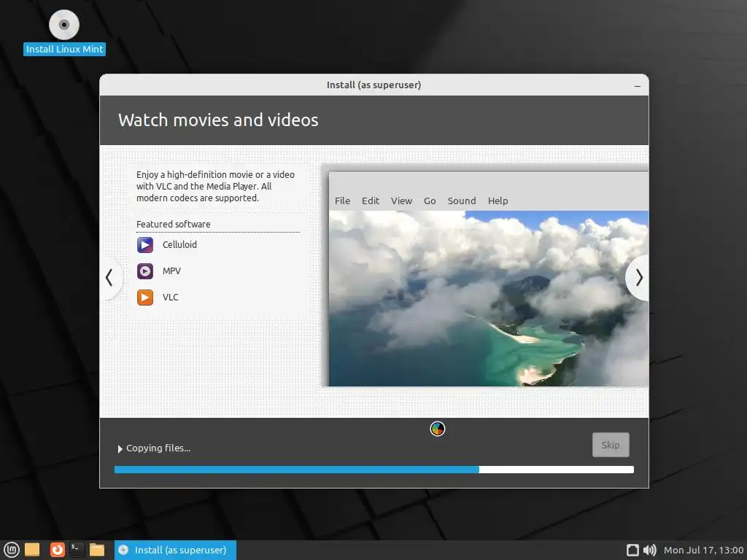This screenshot has height=560, width=747.
Task: Click the Featured software heading
Action: coord(174,225)
